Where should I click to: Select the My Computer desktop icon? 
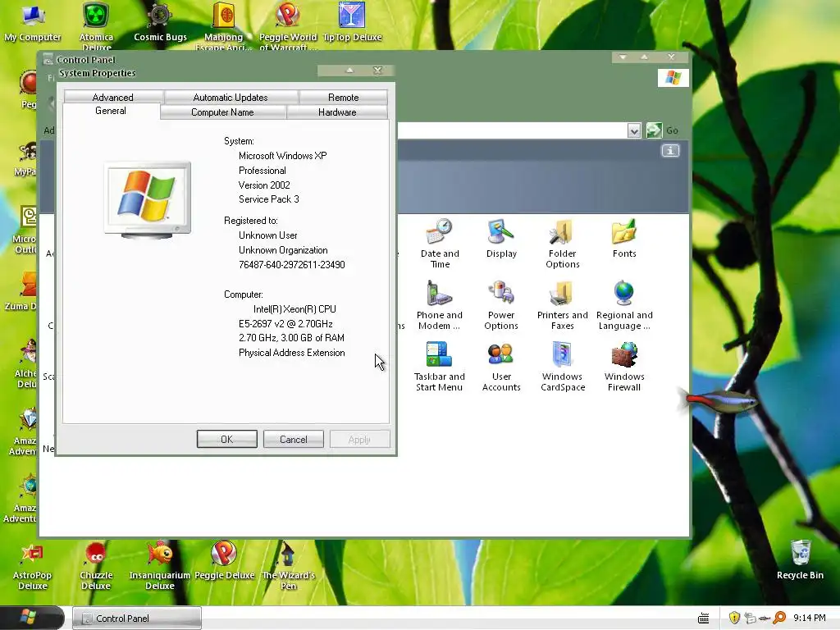[x=33, y=22]
